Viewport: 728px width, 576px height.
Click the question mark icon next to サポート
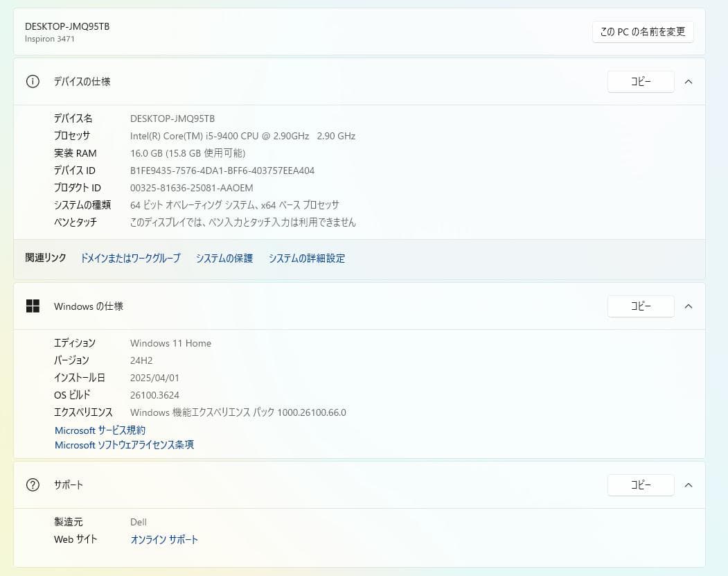click(32, 485)
